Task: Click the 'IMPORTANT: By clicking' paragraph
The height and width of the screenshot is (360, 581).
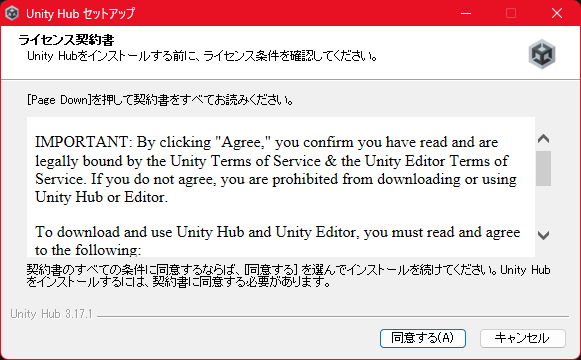Action: click(276, 170)
